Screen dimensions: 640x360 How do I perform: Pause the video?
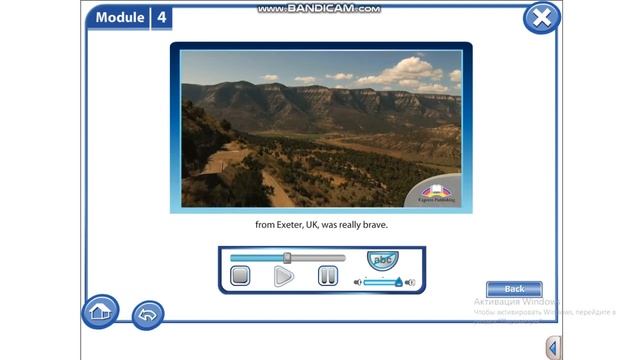click(x=328, y=276)
